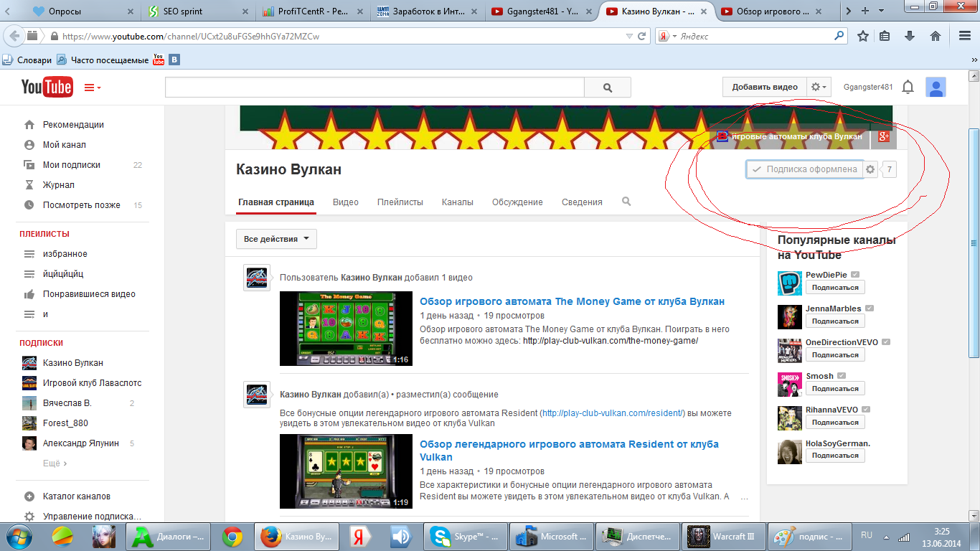Open Игровой клуб Лаваслотс subscription
980x551 pixels.
point(92,383)
